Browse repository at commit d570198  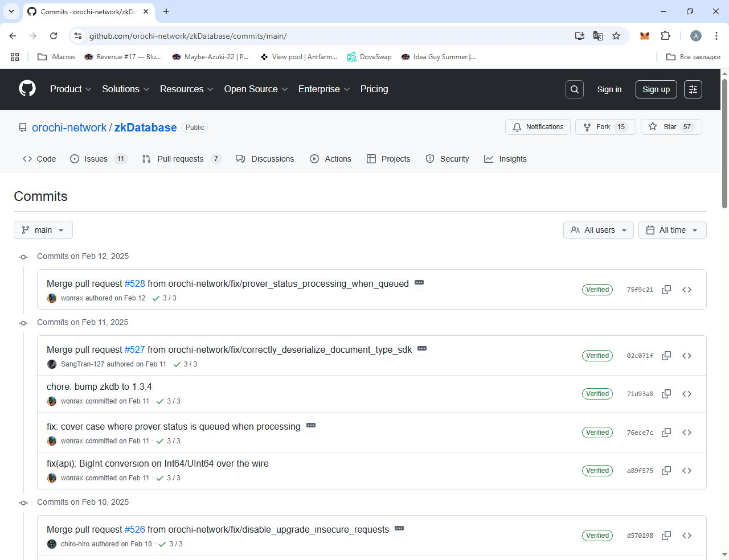[x=687, y=536]
